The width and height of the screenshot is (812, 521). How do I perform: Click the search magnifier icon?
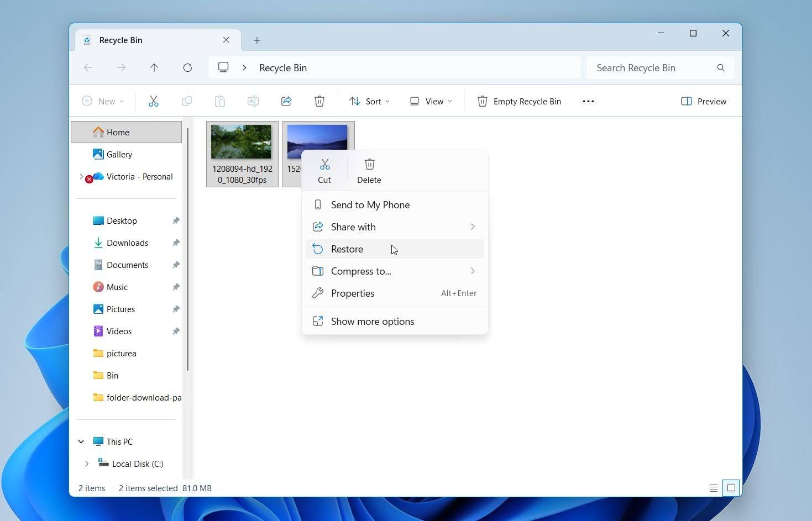click(x=721, y=68)
